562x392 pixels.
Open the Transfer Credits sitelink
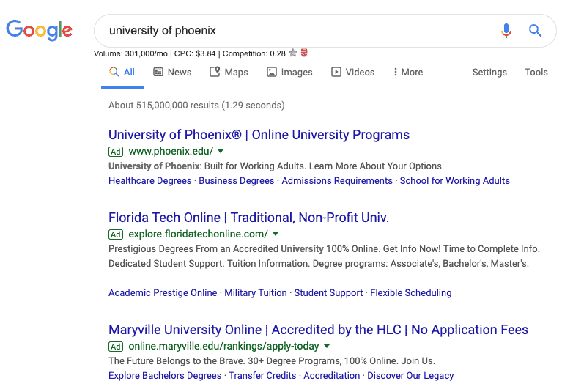tap(262, 376)
